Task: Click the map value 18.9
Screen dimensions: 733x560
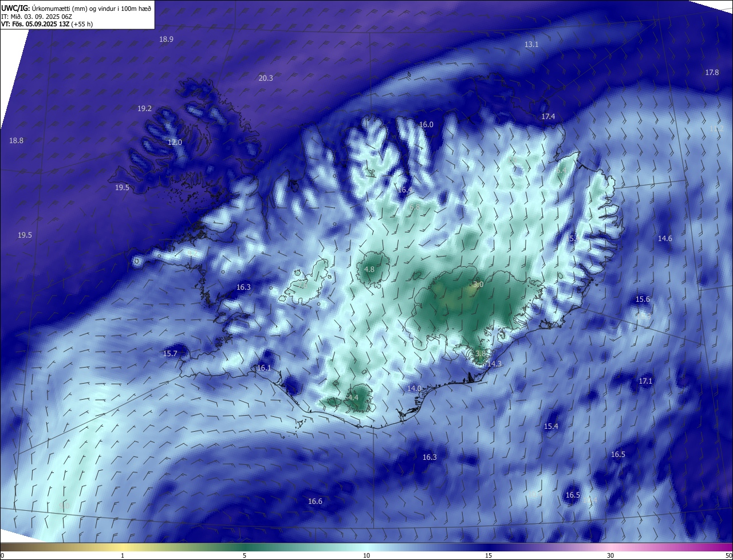Action: tap(166, 39)
